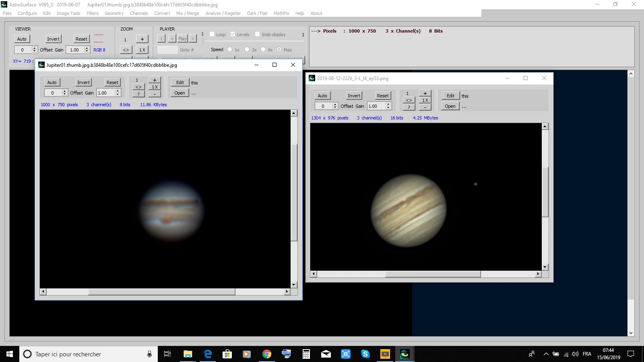Viewport: 644px width, 362px height.
Task: Click AstroSurface icon in the taskbar
Action: [x=405, y=354]
